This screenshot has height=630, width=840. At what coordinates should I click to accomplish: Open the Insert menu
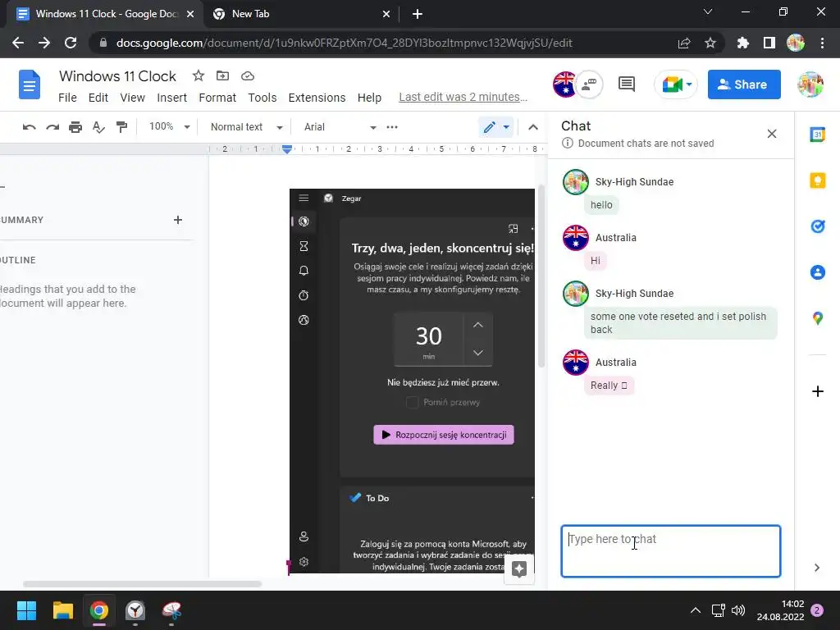tap(172, 98)
